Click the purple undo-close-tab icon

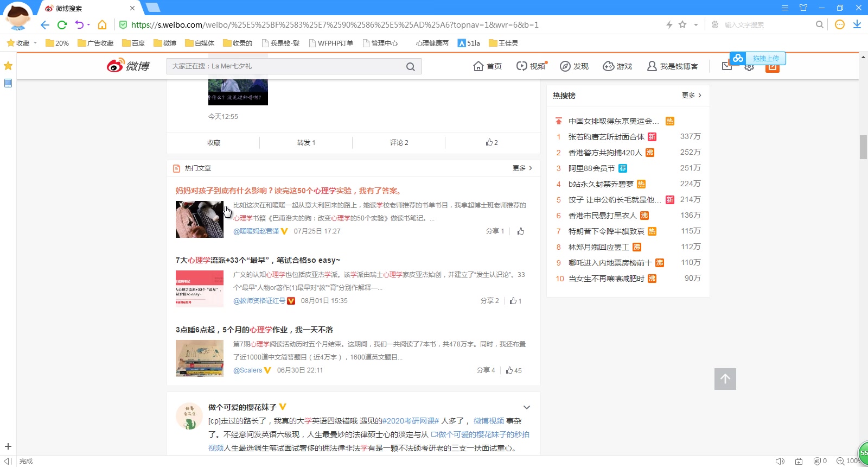79,24
